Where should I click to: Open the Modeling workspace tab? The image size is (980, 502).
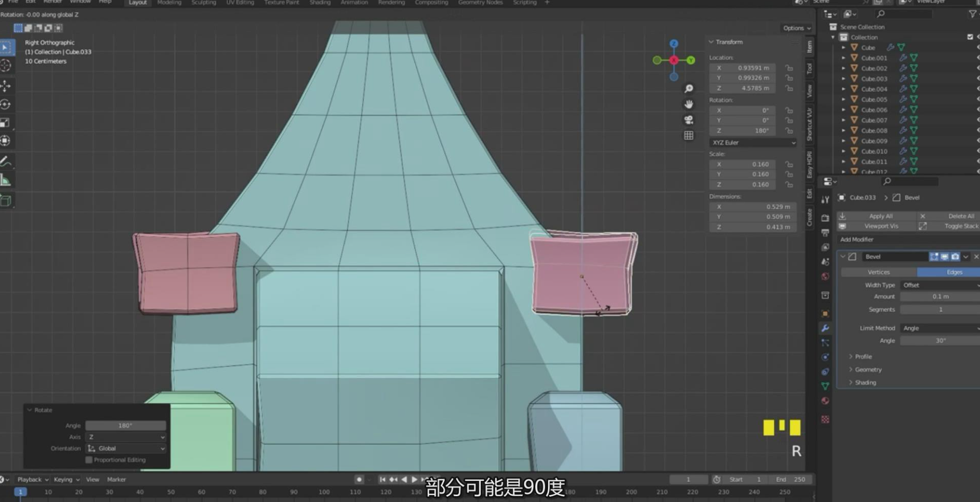[x=169, y=3]
